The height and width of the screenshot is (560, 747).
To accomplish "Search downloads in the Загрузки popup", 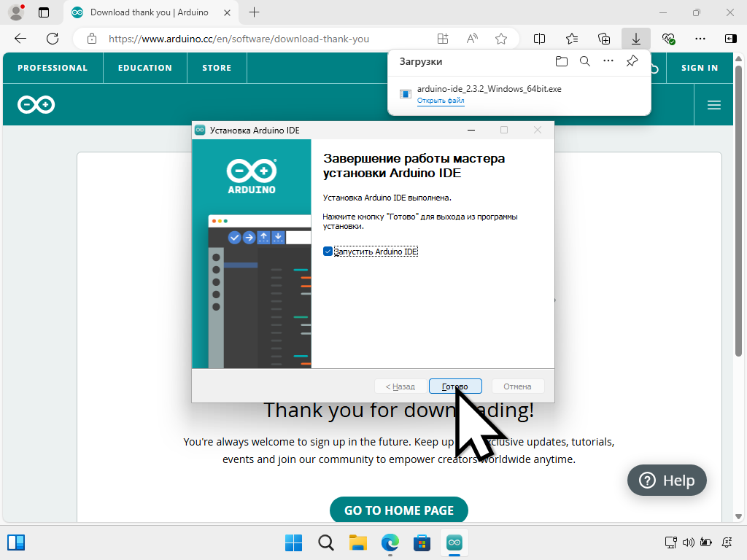I will [585, 61].
